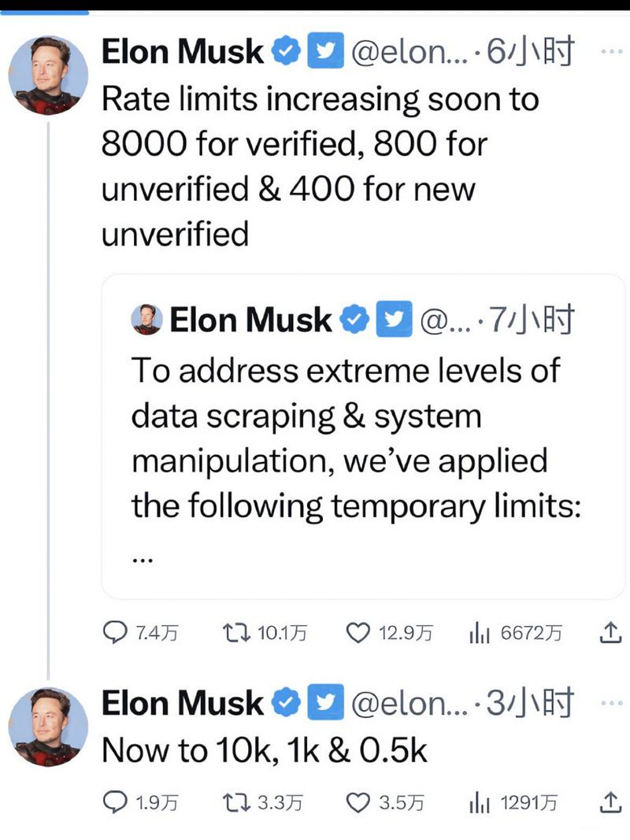This screenshot has height=840, width=630.
Task: Expand quoted tweet's truncated ellipsis text
Action: point(143,560)
